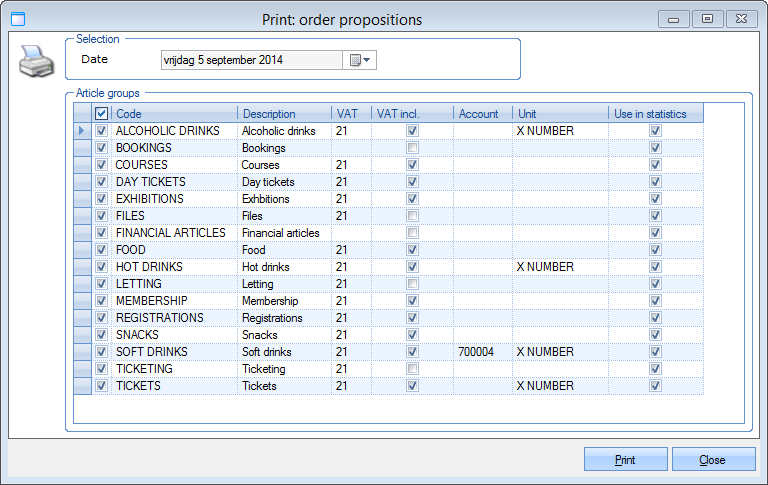The image size is (768, 485).
Task: Sort by the Description column header
Action: pyautogui.click(x=284, y=114)
